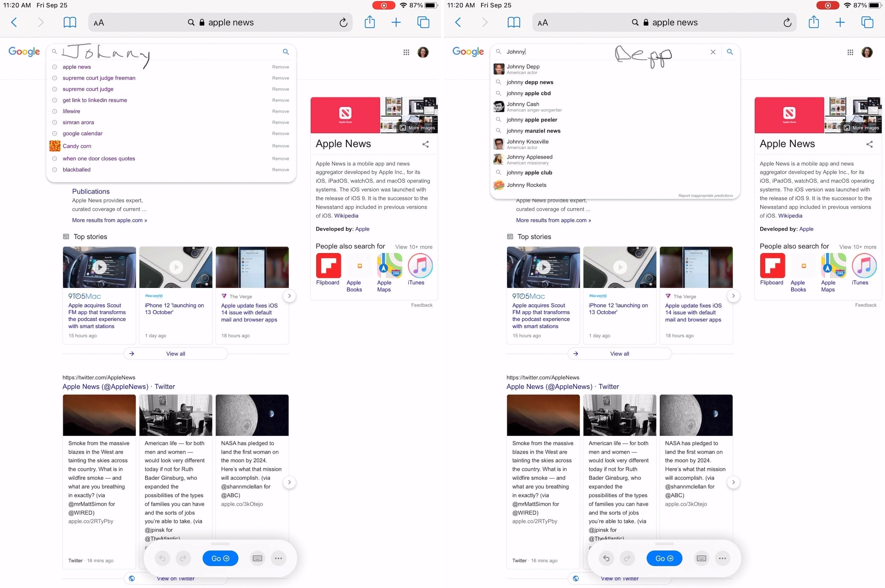Tap the new tab plus icon left browser
The image size is (885, 588).
[396, 22]
